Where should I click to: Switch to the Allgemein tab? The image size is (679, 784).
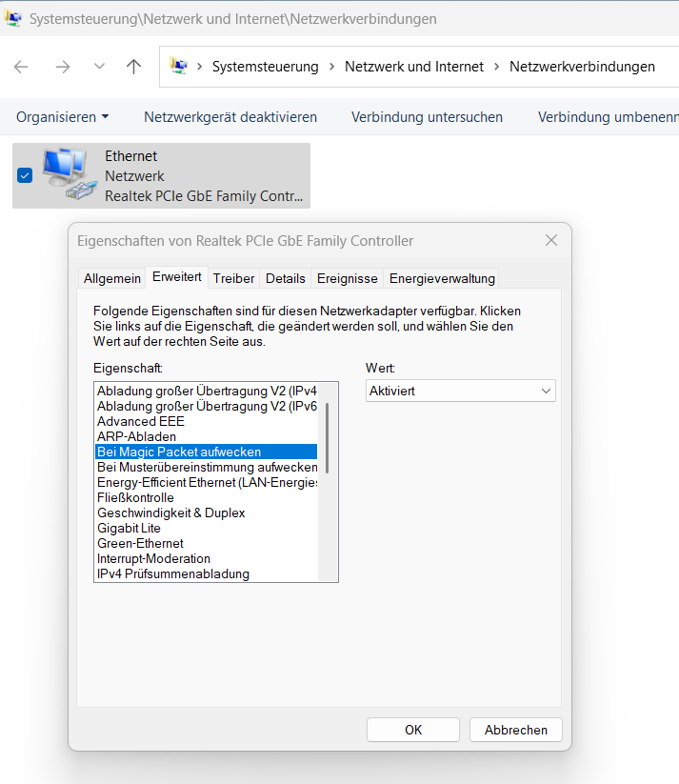(112, 278)
